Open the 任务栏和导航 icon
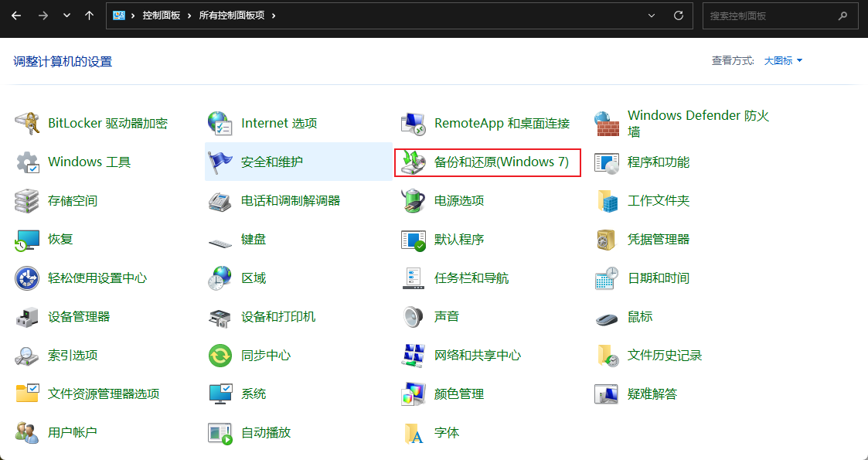This screenshot has height=460, width=868. [x=414, y=278]
